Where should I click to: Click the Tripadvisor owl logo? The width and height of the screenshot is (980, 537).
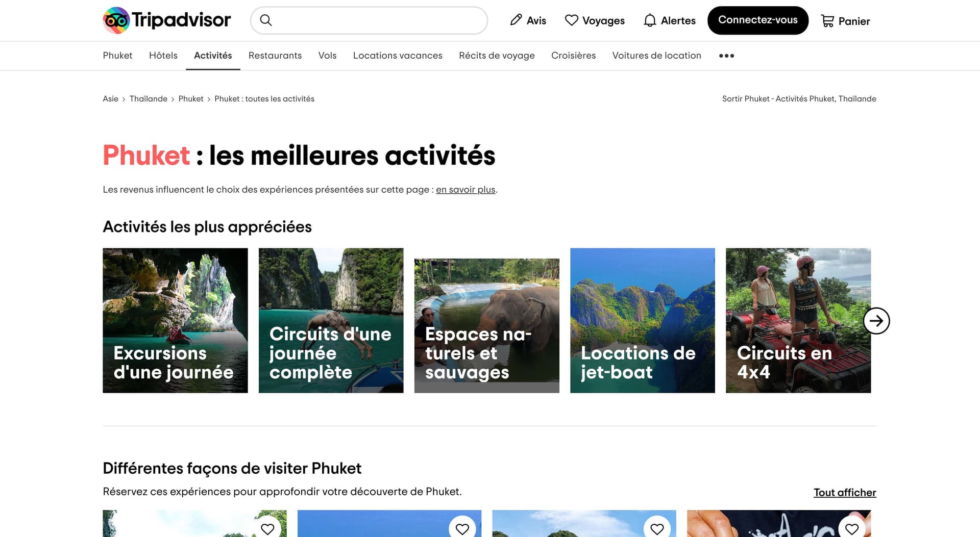[116, 20]
